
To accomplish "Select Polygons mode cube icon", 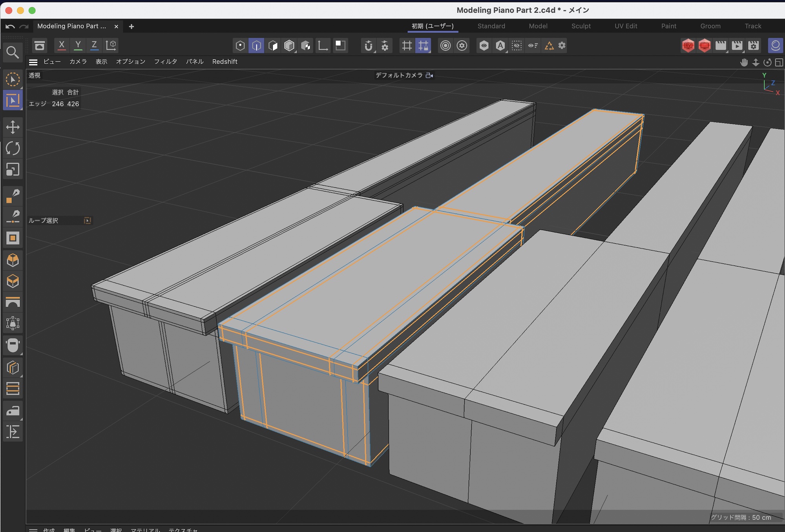I will coord(273,46).
